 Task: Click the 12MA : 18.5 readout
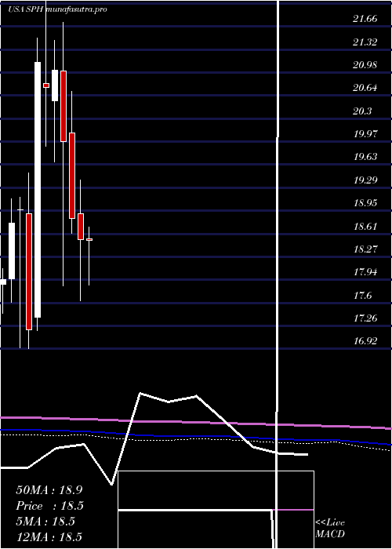pyautogui.click(x=49, y=536)
